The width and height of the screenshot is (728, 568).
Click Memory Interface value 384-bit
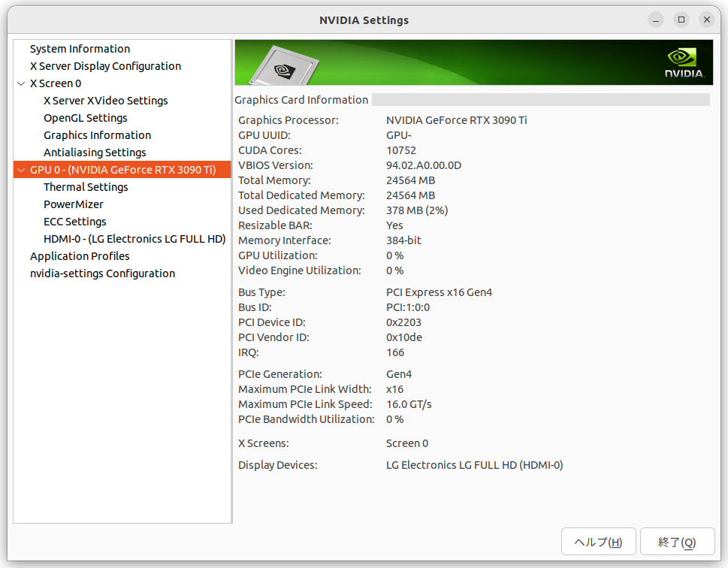(403, 240)
